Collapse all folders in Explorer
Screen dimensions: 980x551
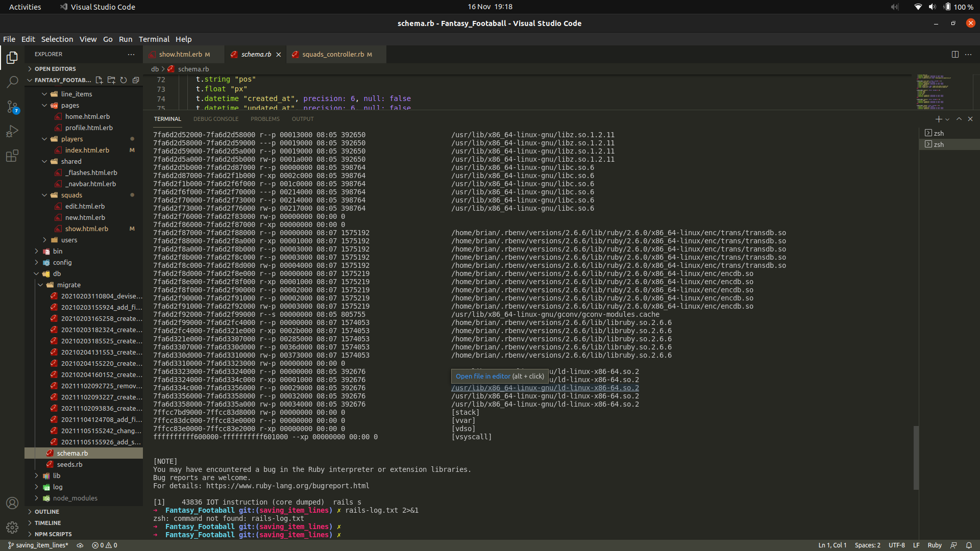pos(136,80)
